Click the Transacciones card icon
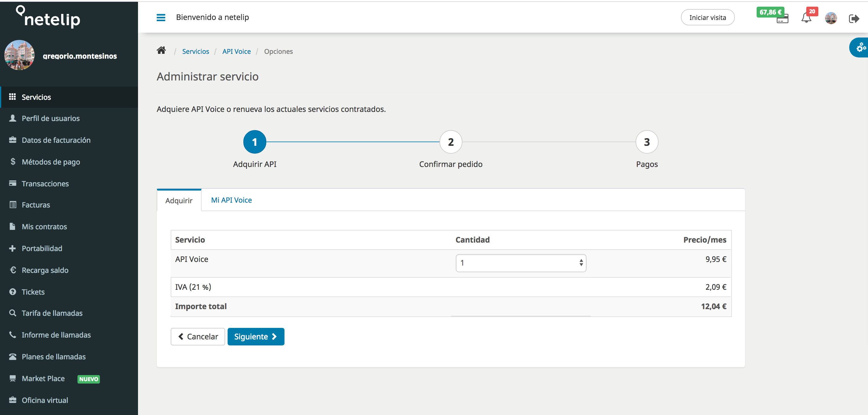The height and width of the screenshot is (415, 868). [12, 183]
